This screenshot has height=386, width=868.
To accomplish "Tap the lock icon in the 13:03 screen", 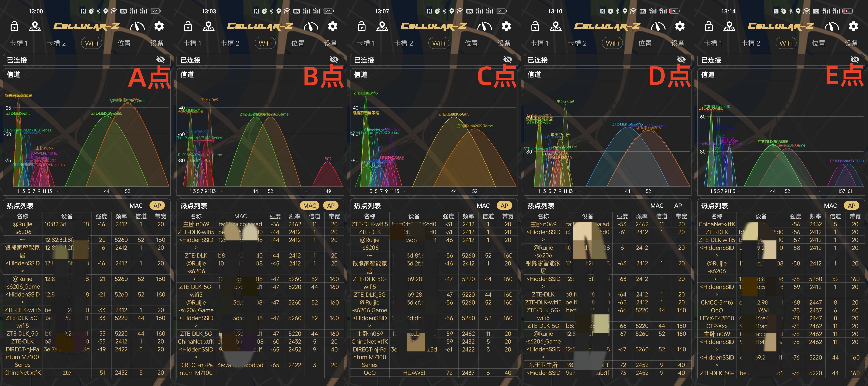I will tap(188, 26).
